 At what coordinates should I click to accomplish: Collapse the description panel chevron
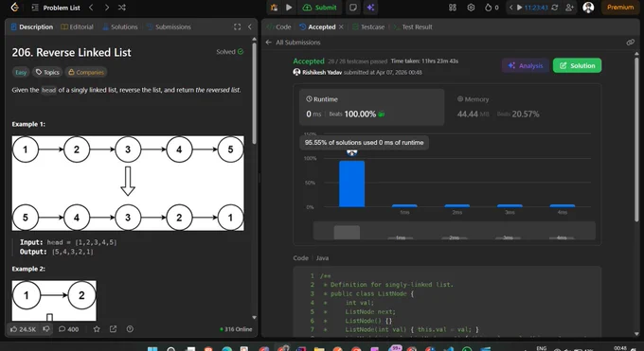pos(250,26)
